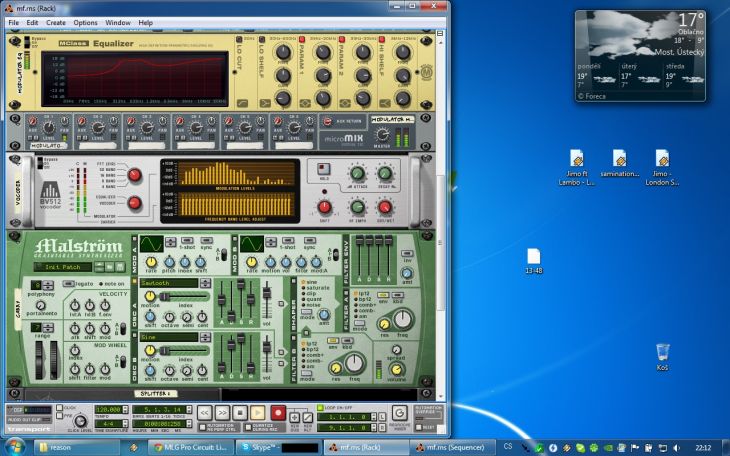This screenshot has width=730, height=456.
Task: Enable the metronome Click checkbox
Action: coord(59,408)
